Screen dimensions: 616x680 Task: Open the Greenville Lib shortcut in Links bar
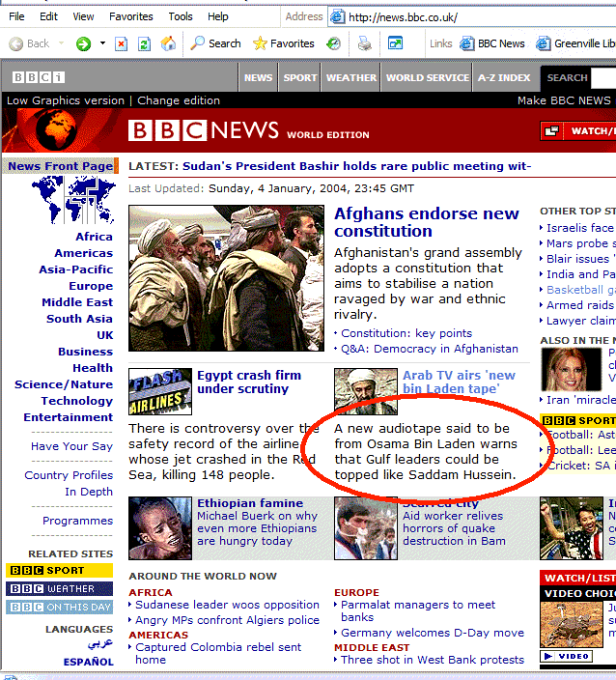[x=575, y=43]
